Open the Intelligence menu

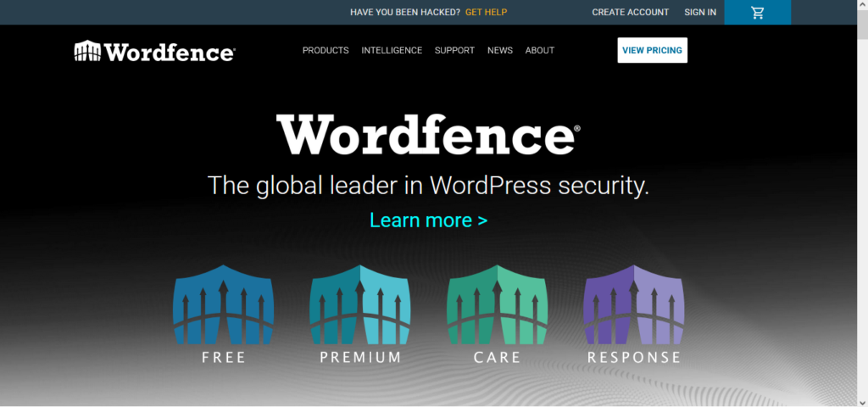[392, 50]
